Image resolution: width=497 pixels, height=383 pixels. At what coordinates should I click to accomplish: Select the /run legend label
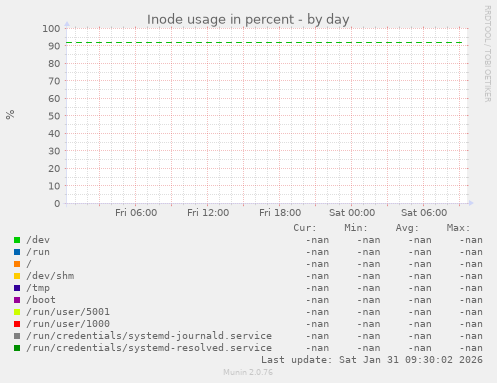[38, 252]
